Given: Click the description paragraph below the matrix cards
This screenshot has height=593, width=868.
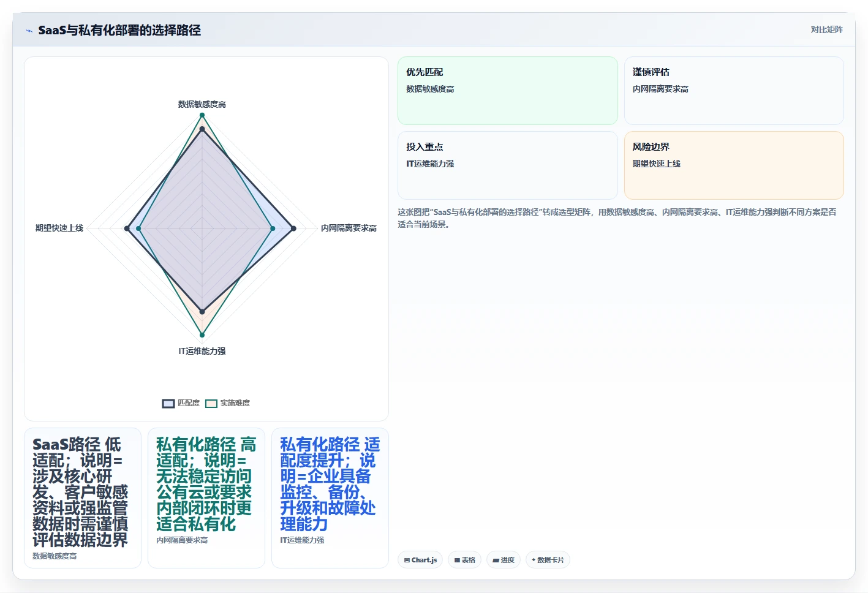Looking at the screenshot, I should (x=617, y=218).
